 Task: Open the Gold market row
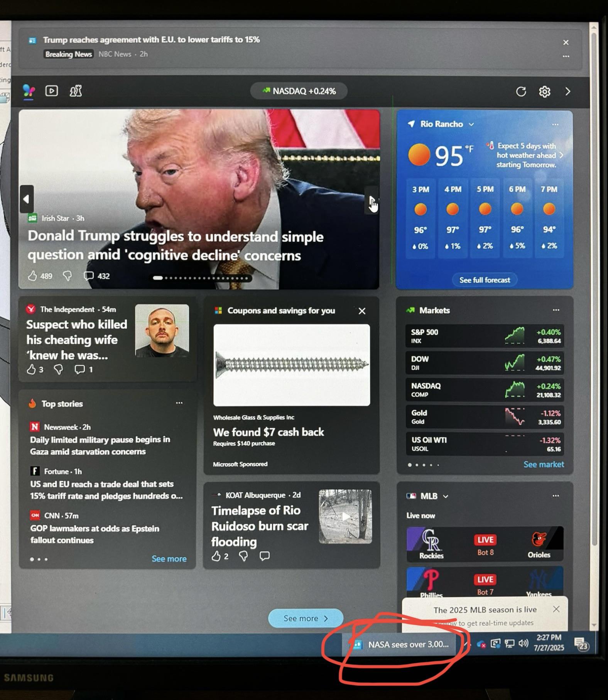tap(485, 417)
